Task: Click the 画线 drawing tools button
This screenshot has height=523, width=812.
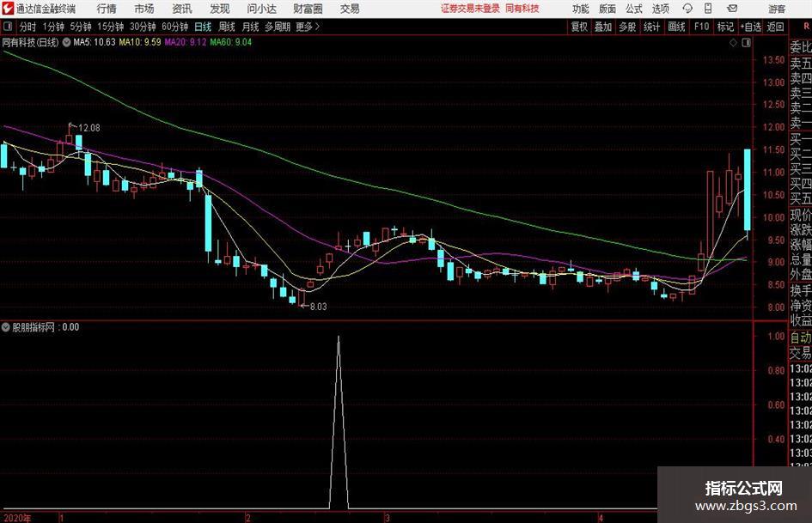Action: click(676, 27)
